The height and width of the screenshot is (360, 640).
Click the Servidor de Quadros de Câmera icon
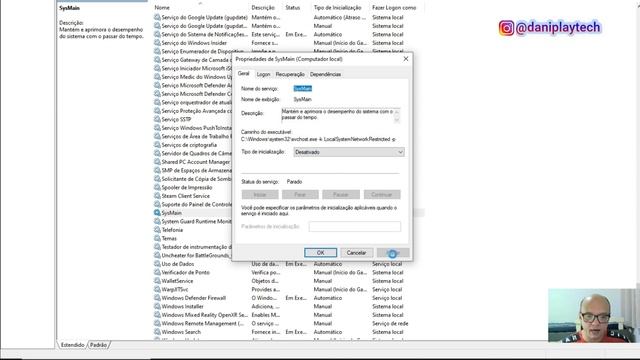[x=157, y=153]
